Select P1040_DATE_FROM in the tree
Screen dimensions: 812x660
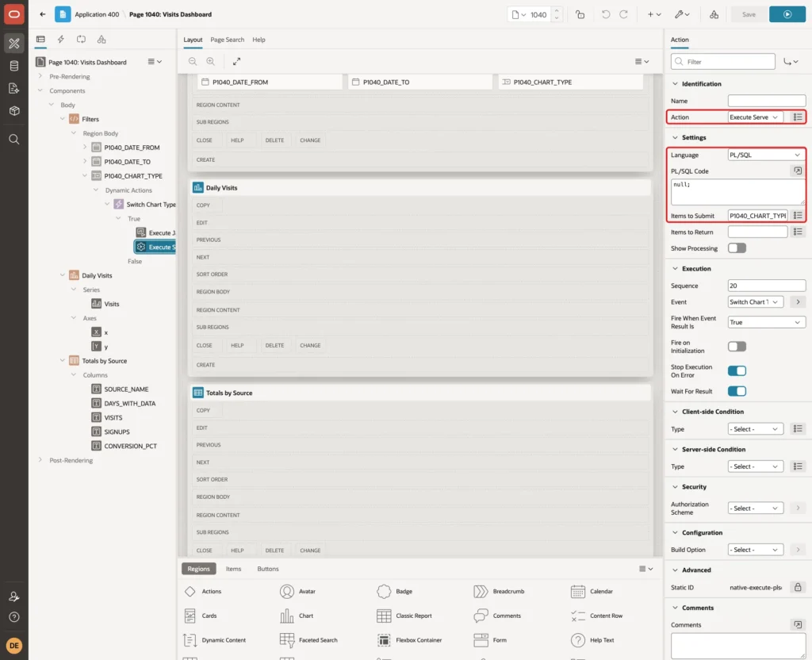tap(132, 148)
